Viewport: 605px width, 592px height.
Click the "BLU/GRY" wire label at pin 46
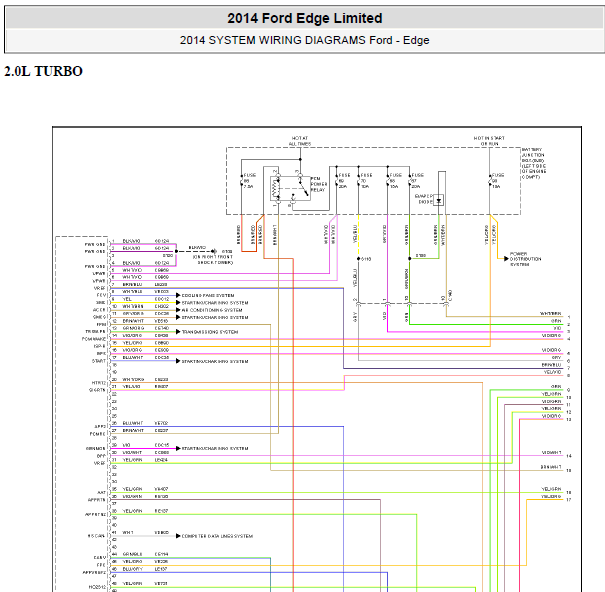(x=133, y=569)
